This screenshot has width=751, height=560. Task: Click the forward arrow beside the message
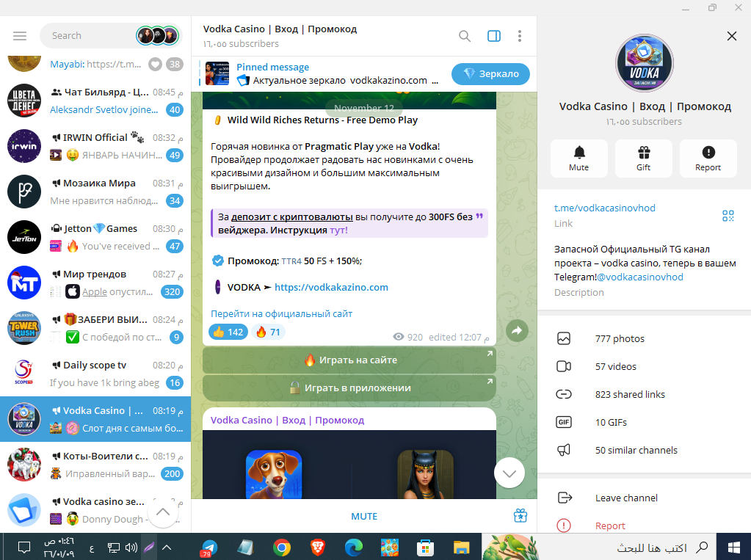click(518, 330)
